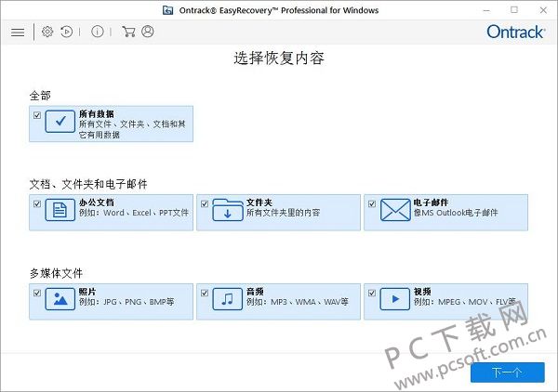The width and height of the screenshot is (558, 392).
Task: Maximize the EasyRecovery window
Action: (514, 10)
